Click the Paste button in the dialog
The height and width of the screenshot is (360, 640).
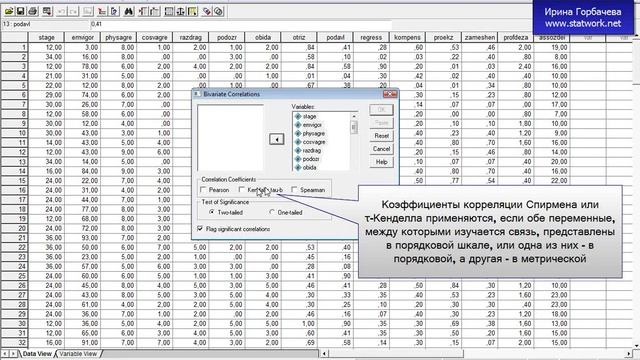pyautogui.click(x=381, y=123)
